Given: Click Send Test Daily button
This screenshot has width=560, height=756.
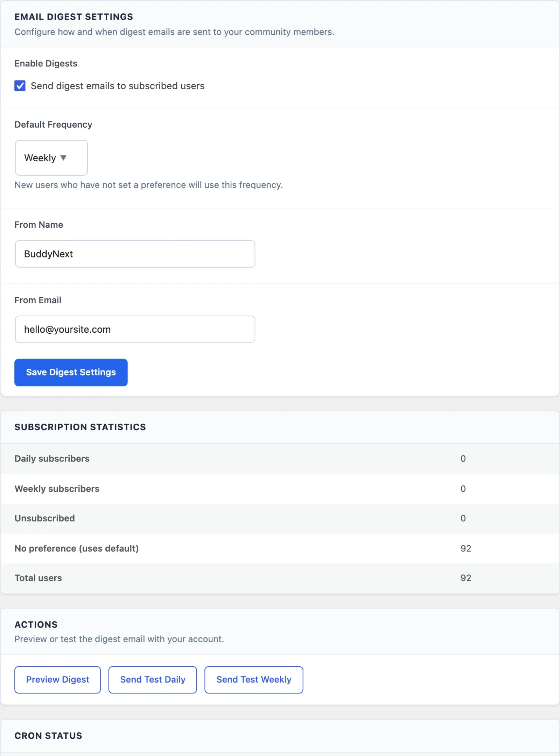Looking at the screenshot, I should pos(153,680).
